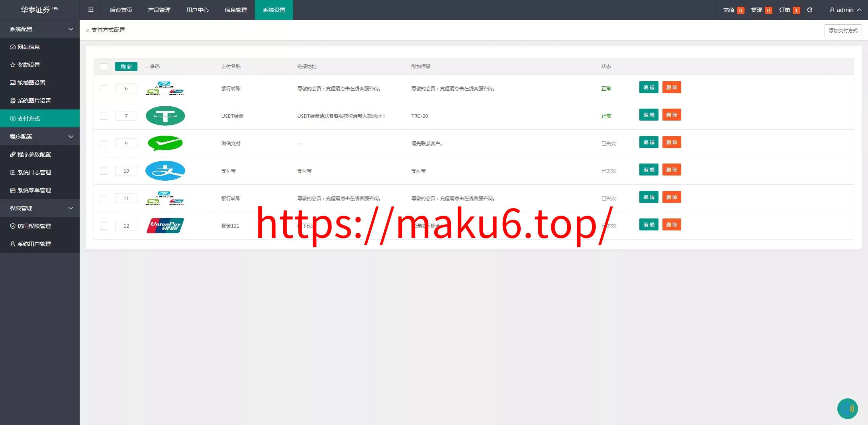Open 访问权限管理 in the sidebar
This screenshot has width=868, height=425.
(40, 226)
